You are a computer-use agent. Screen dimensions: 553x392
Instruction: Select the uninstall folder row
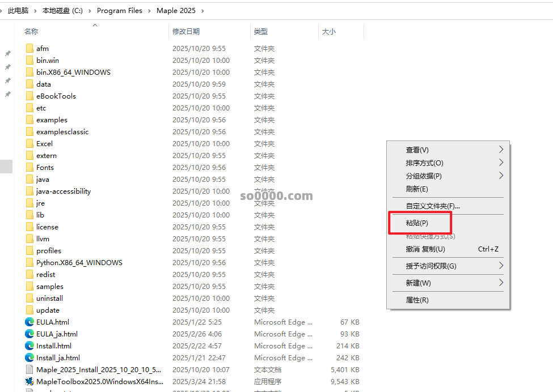point(49,298)
